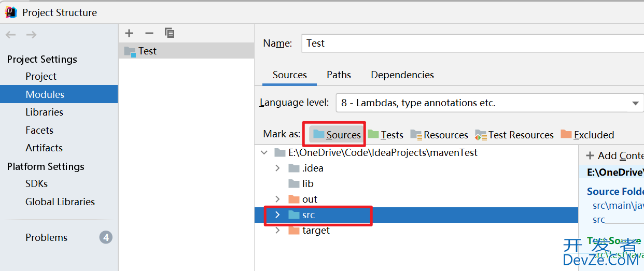Click the Source Folders heading
This screenshot has height=271, width=644.
coord(615,191)
